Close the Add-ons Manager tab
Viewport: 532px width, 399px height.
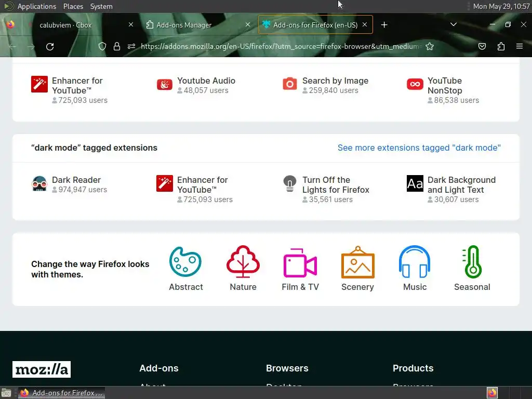(x=248, y=25)
